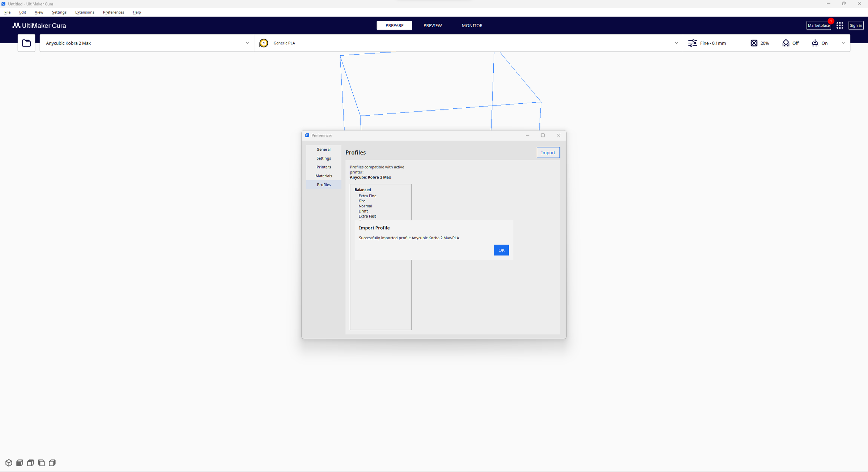This screenshot has height=472, width=868.
Task: Click the adhesion icon labeled On
Action: [814, 43]
